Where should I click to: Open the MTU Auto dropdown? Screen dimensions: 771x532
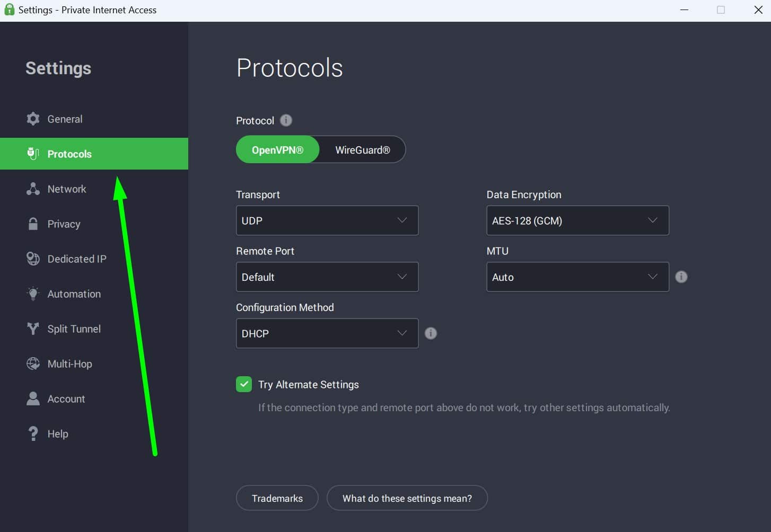point(578,277)
